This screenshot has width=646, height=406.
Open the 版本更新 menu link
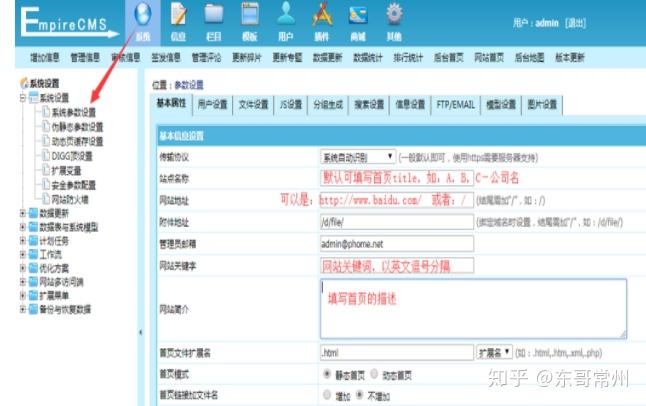570,58
